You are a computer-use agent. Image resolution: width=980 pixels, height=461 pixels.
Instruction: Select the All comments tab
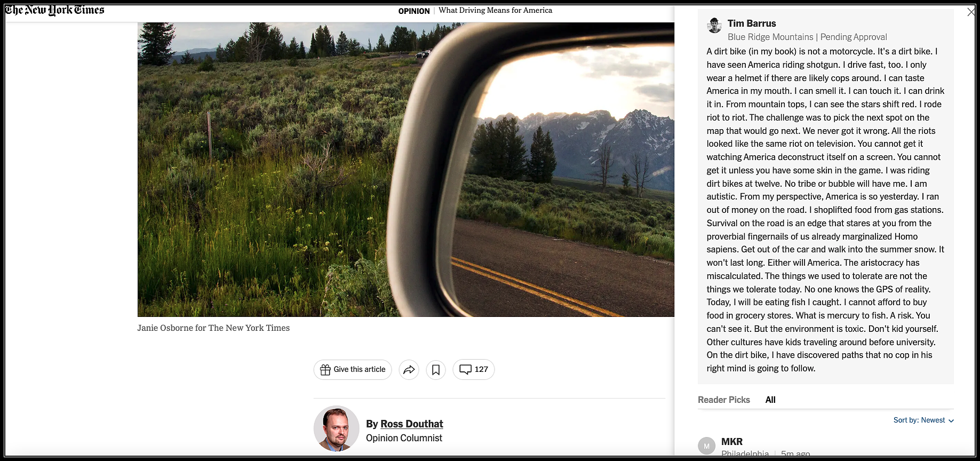click(x=770, y=400)
